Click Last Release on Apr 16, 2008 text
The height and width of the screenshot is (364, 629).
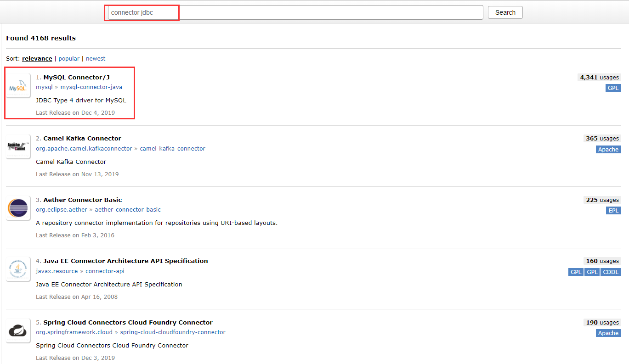click(77, 297)
